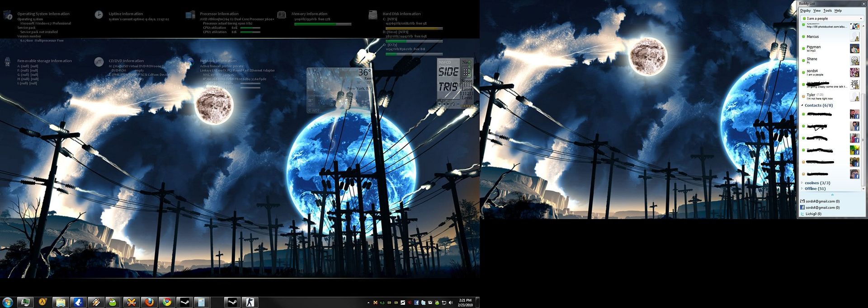Screen dimensions: 868x308
Task: Click Pigyman's buddy avatar
Action: (x=854, y=48)
